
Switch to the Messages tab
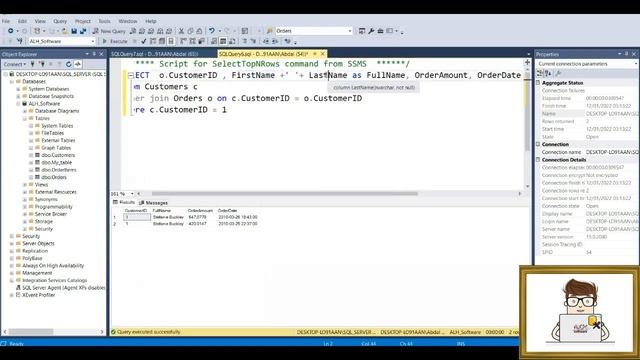coord(153,203)
